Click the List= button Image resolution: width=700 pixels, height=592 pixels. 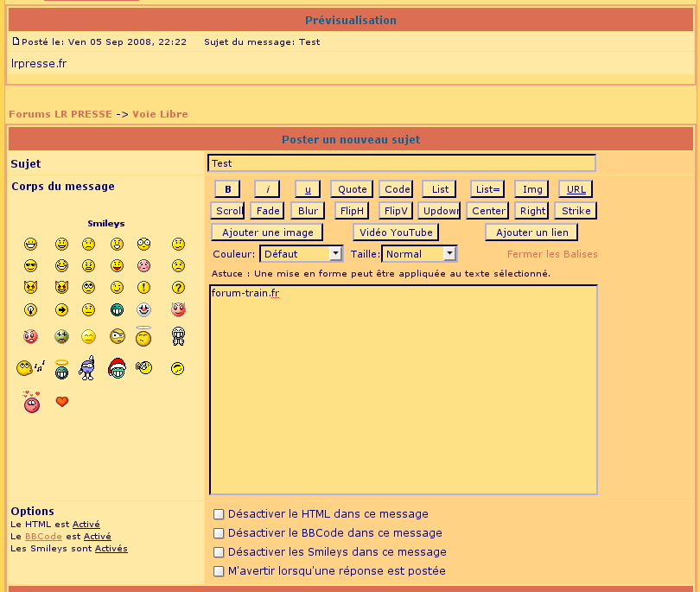click(x=487, y=189)
